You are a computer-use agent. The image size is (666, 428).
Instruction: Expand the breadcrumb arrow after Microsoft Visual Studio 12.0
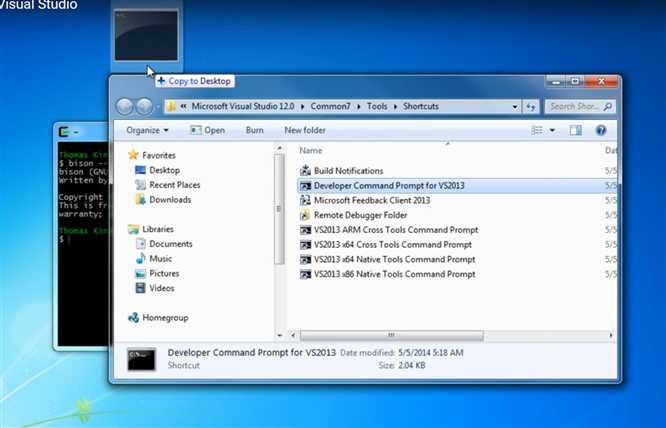(302, 107)
